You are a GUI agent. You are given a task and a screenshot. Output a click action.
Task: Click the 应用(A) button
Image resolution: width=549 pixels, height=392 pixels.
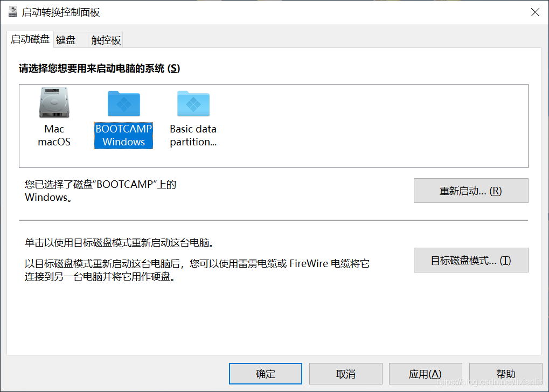(x=426, y=374)
